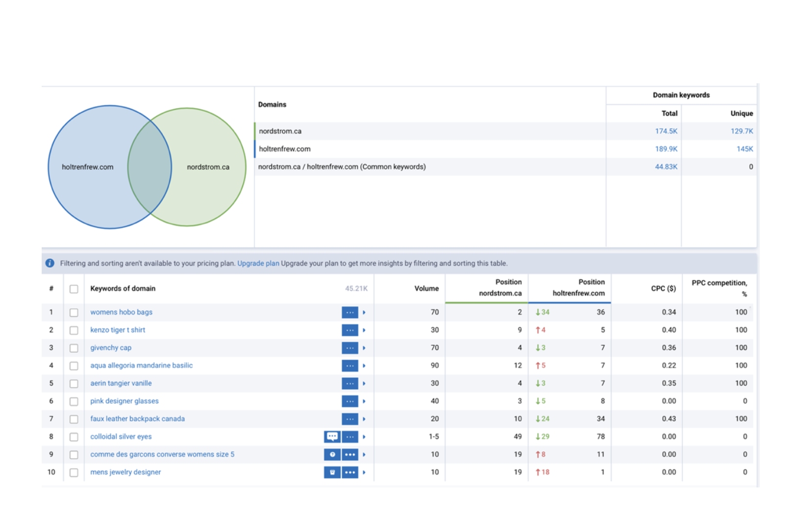Open keyword aerin tangier vanille
799x532 pixels.
click(121, 383)
